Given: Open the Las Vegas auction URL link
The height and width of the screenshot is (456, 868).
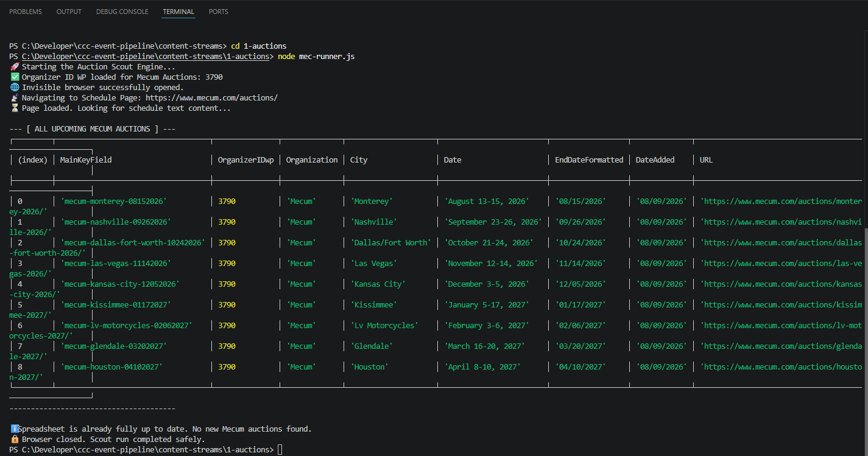Looking at the screenshot, I should click(782, 264).
